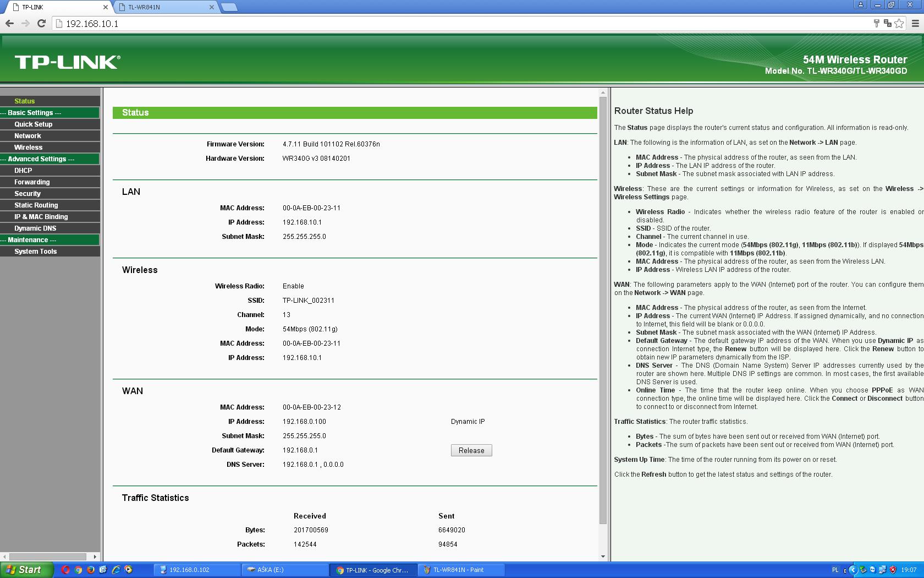Click Safely Remove Hardware tray icon
The width and height of the screenshot is (924, 578).
coord(863,570)
